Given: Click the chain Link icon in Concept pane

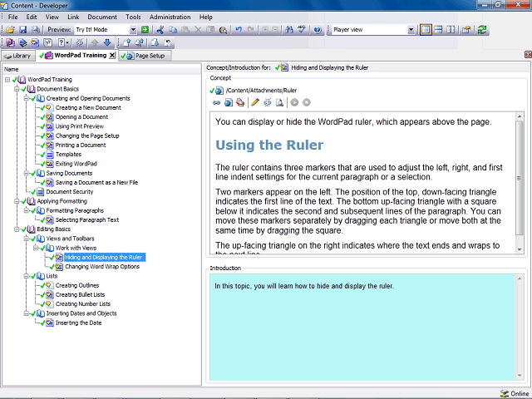Looking at the screenshot, I should click(x=216, y=102).
